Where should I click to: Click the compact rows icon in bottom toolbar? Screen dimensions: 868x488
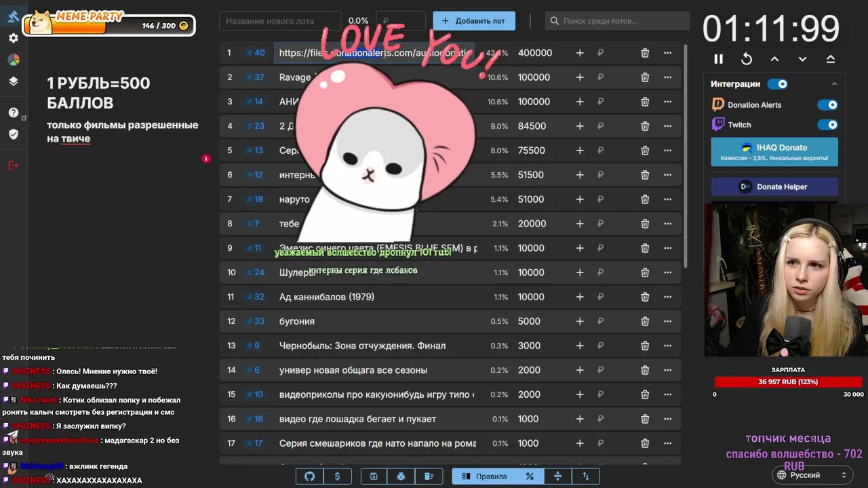557,476
